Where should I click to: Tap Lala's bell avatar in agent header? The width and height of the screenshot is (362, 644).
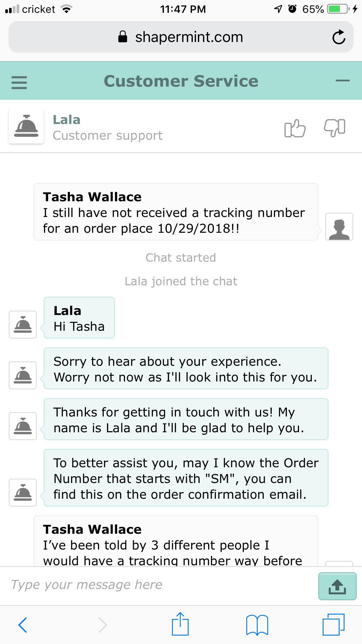pos(26,126)
